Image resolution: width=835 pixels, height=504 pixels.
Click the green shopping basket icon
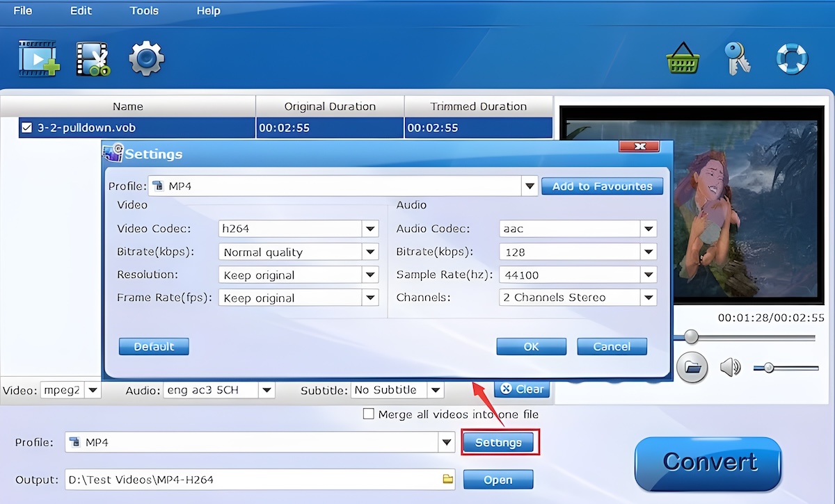683,58
